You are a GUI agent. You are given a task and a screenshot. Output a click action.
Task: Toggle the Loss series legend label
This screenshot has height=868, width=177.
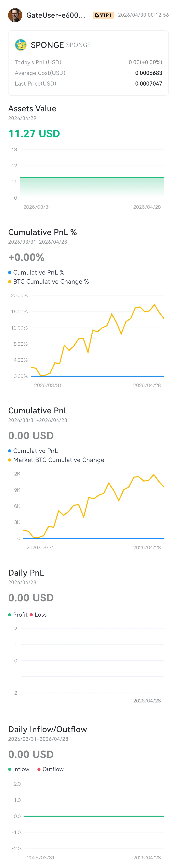click(x=41, y=615)
